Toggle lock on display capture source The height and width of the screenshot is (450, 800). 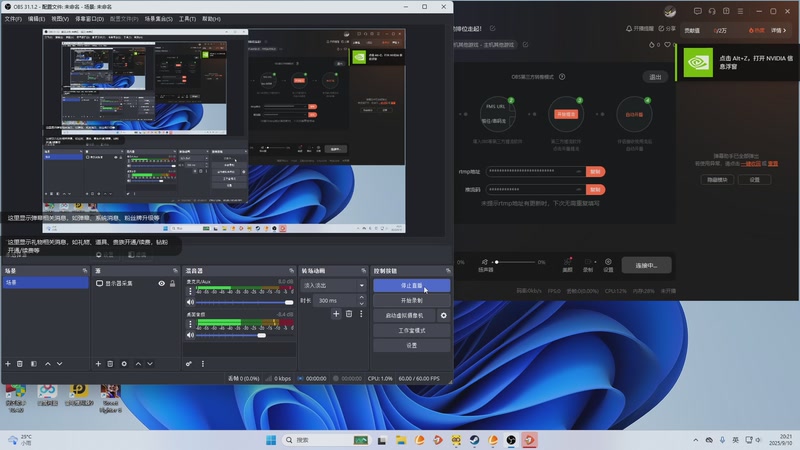tap(172, 283)
